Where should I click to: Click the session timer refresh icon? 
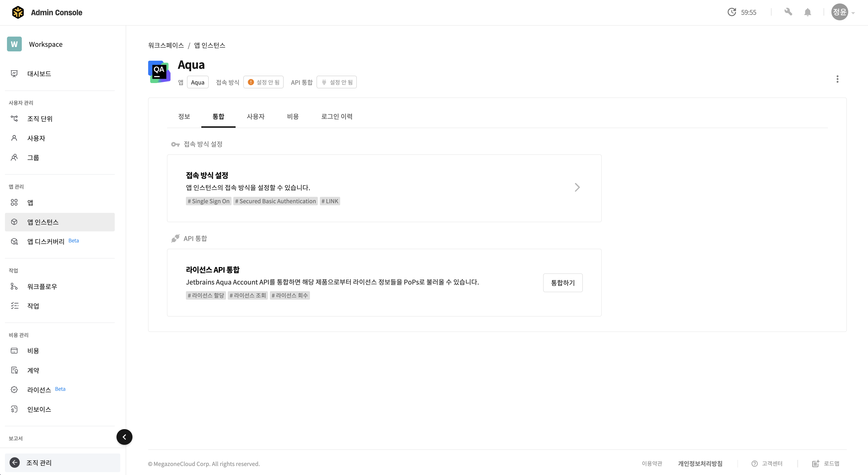(x=731, y=12)
